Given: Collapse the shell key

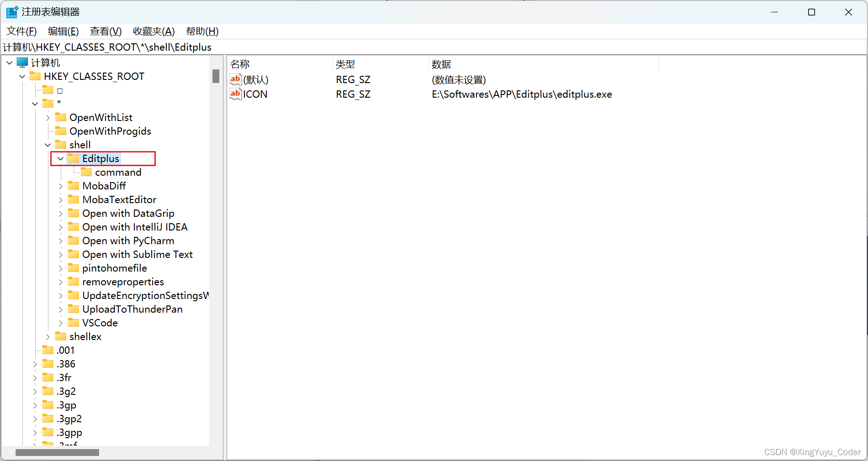Looking at the screenshot, I should (x=48, y=145).
